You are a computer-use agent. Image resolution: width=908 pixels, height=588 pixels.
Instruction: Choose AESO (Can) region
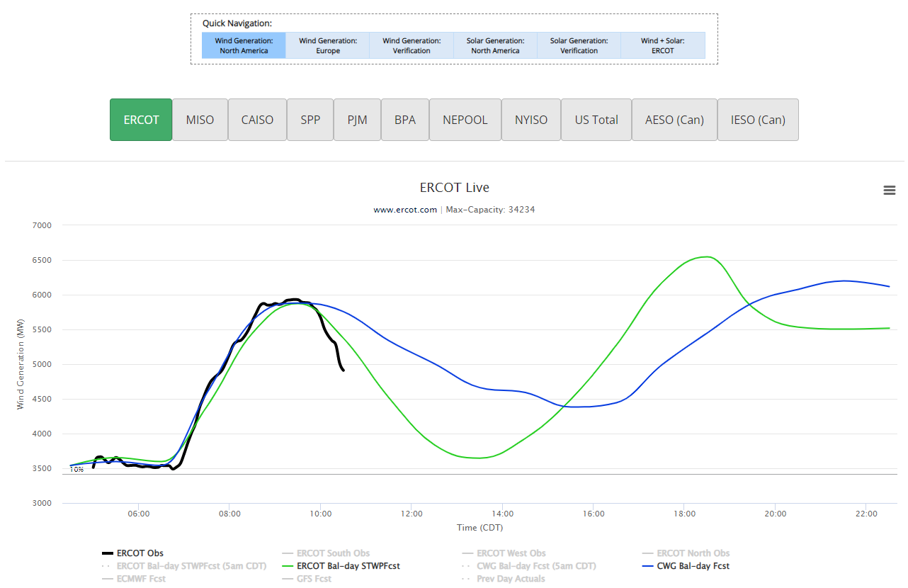pyautogui.click(x=674, y=120)
